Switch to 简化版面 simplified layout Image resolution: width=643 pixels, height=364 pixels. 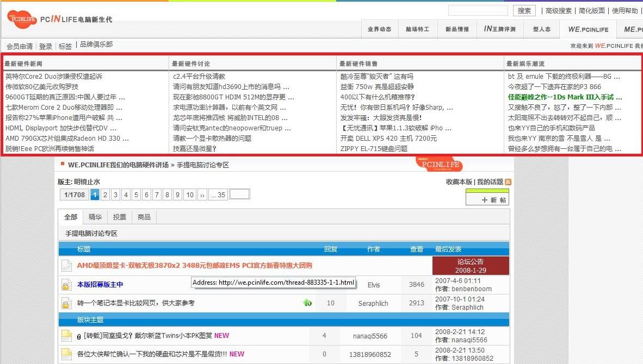[591, 11]
